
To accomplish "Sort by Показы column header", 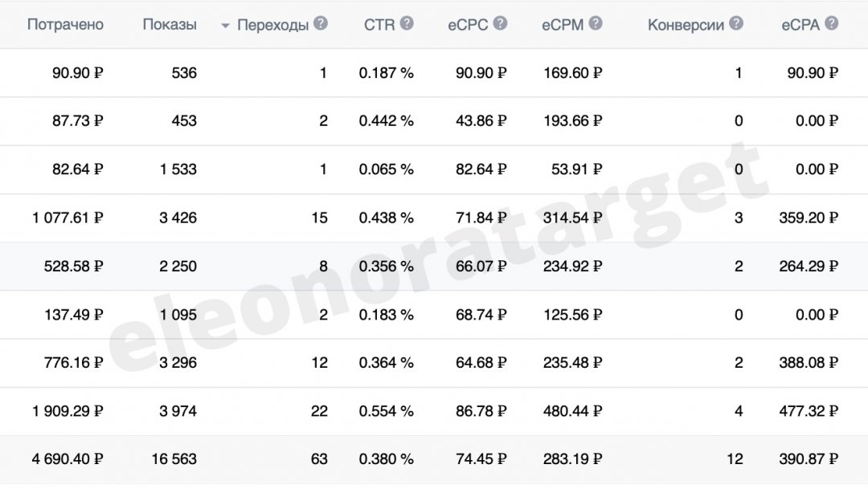I will [x=170, y=25].
